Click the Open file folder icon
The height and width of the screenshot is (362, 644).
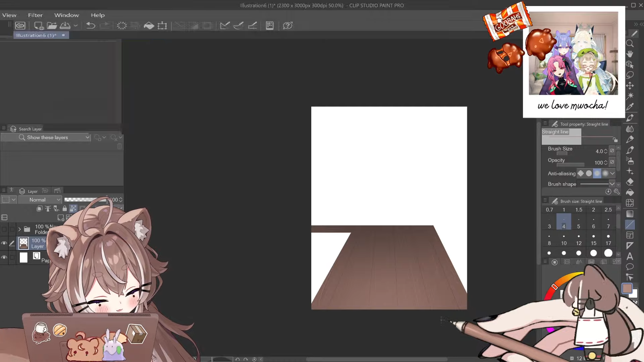click(x=52, y=25)
